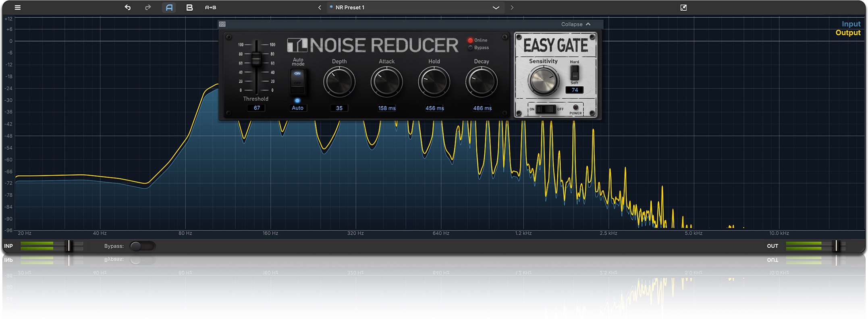868x321 pixels.
Task: Click the 0 dB scale label
Action: point(11,41)
